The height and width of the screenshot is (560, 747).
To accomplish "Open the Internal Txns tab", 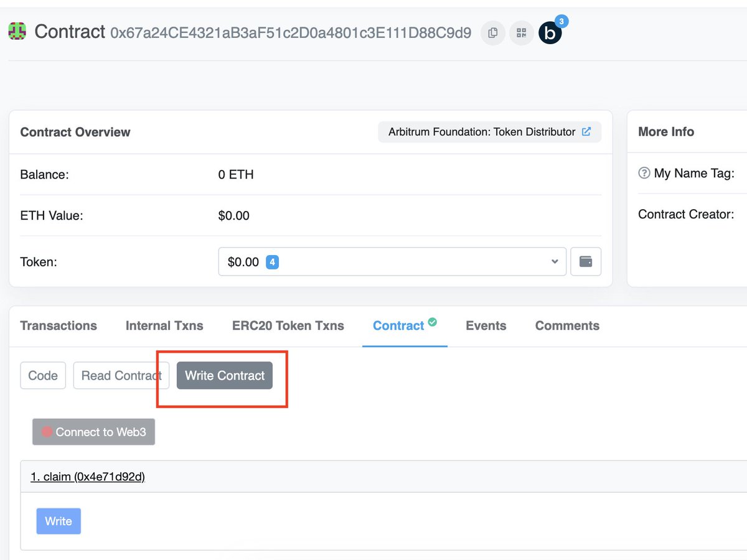I will [x=164, y=325].
